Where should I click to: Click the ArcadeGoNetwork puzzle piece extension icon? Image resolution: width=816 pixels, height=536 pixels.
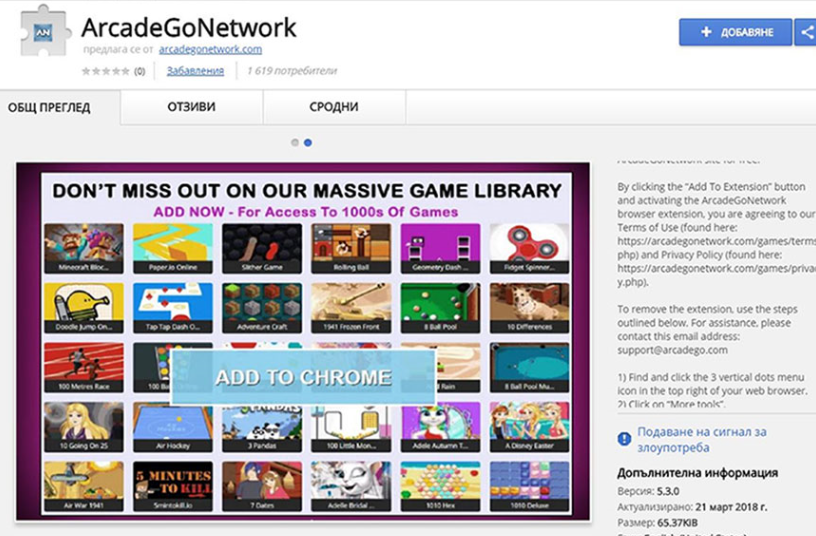(44, 31)
